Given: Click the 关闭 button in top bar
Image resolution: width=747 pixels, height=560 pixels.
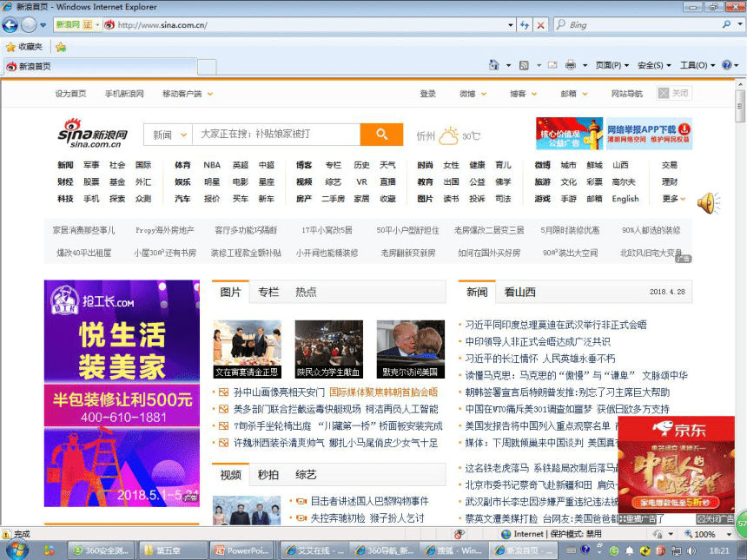Looking at the screenshot, I should point(674,94).
